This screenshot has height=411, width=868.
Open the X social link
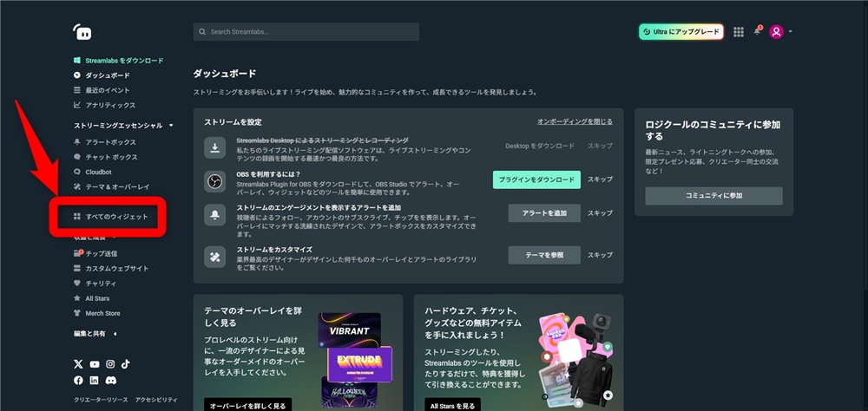79,364
